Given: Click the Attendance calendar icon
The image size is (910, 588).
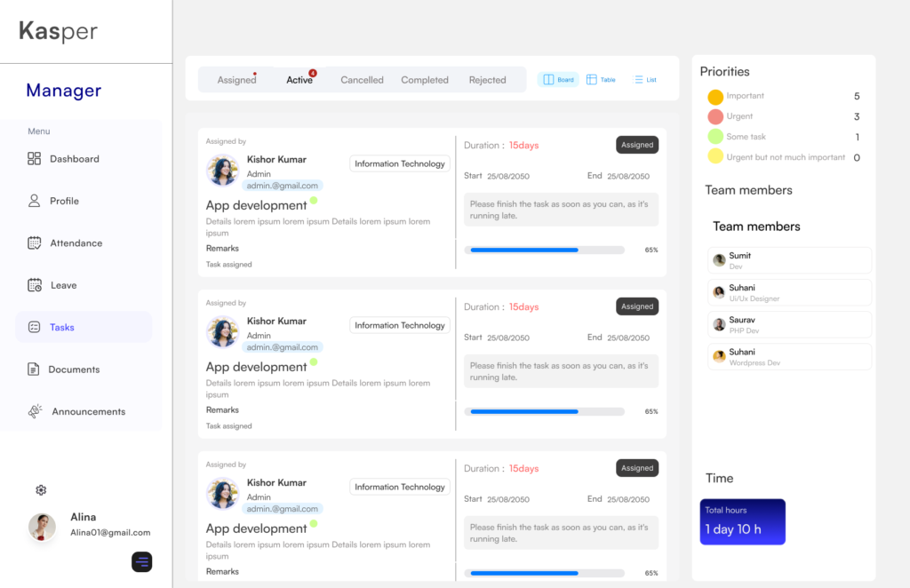Looking at the screenshot, I should coord(35,242).
